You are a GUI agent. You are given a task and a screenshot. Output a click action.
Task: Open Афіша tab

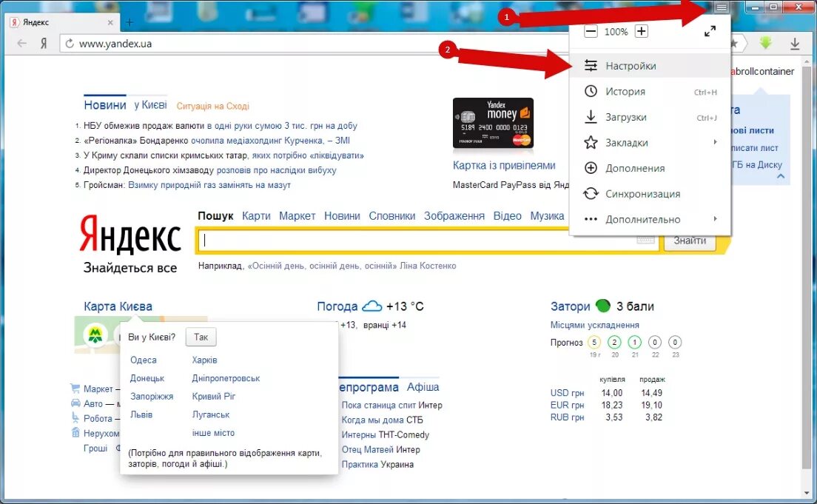click(x=423, y=387)
